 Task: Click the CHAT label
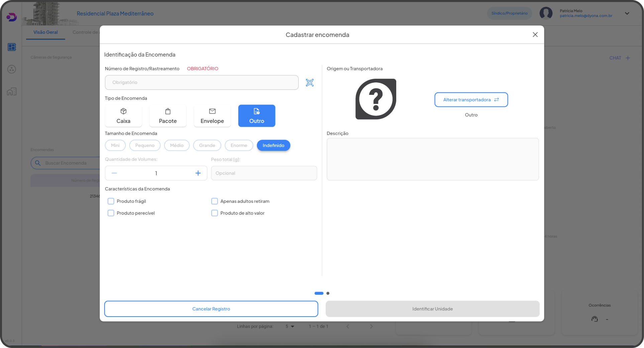pyautogui.click(x=615, y=58)
